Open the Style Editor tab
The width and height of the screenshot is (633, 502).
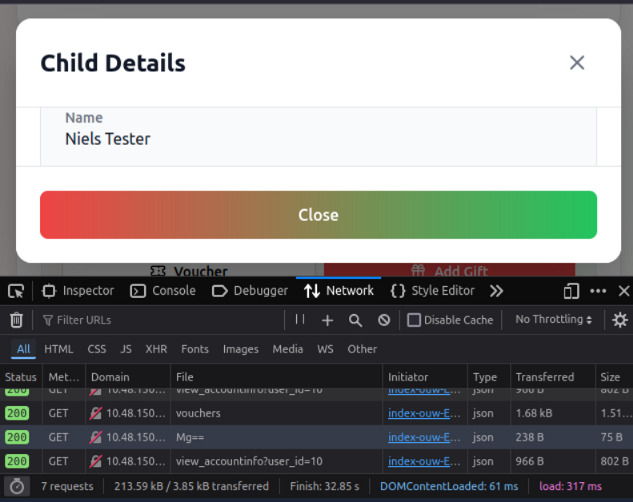point(432,291)
